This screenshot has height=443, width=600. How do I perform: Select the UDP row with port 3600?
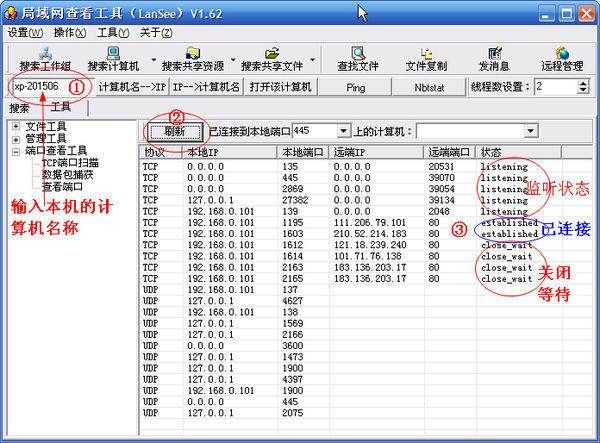(x=365, y=346)
